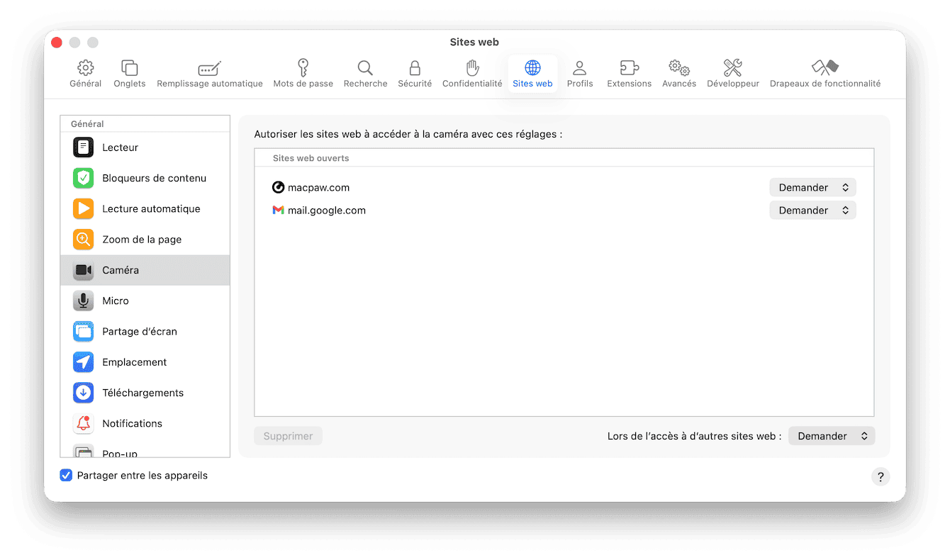Change permission dropdown for mail.google.com

coord(812,210)
